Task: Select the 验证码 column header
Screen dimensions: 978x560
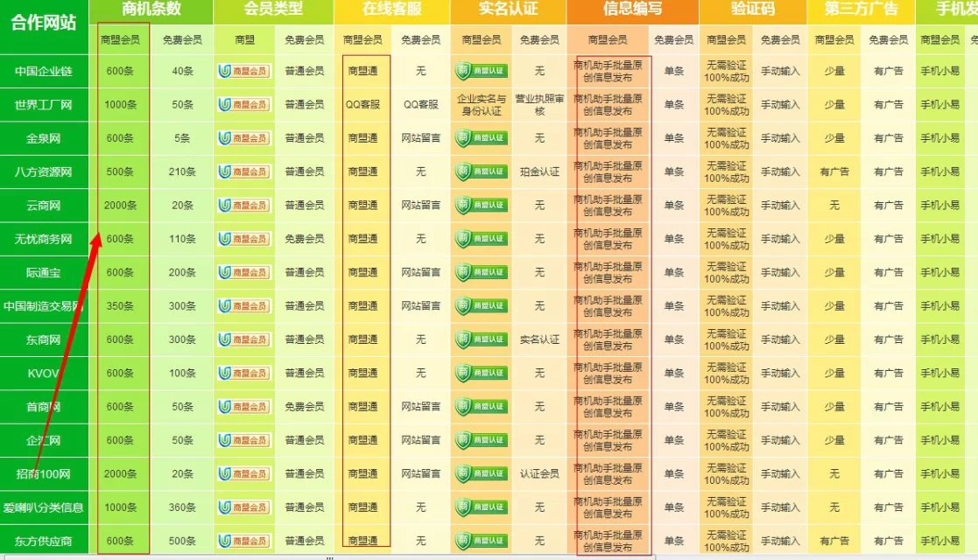Action: 753,10
